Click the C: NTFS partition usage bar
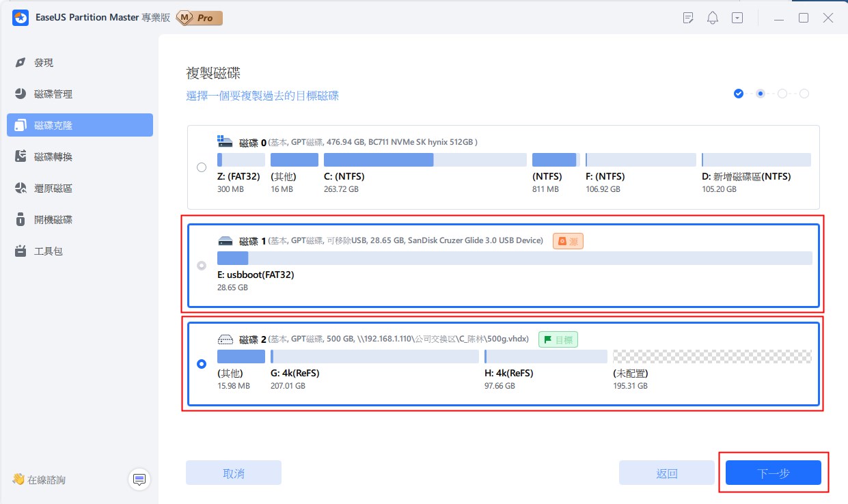The width and height of the screenshot is (848, 504). 425,160
